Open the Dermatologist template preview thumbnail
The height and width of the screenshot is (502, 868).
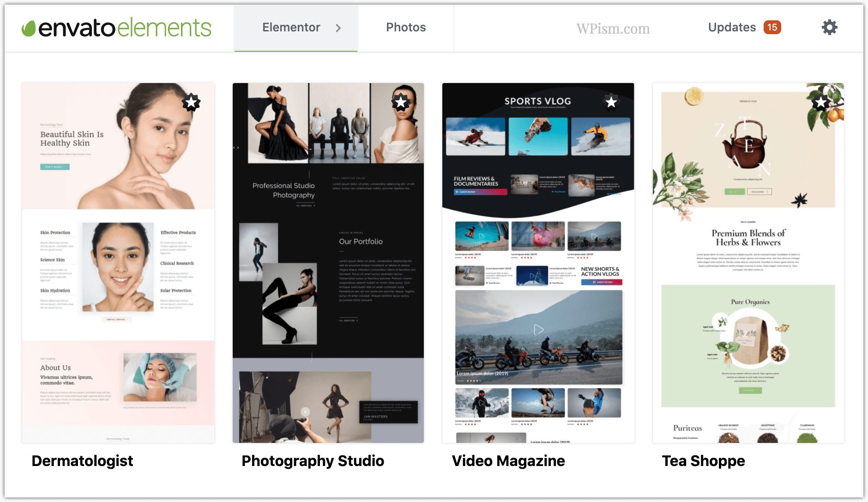click(x=118, y=263)
